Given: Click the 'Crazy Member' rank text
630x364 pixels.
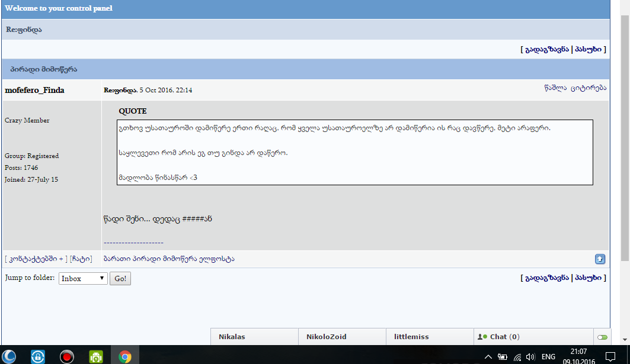Looking at the screenshot, I should (27, 120).
